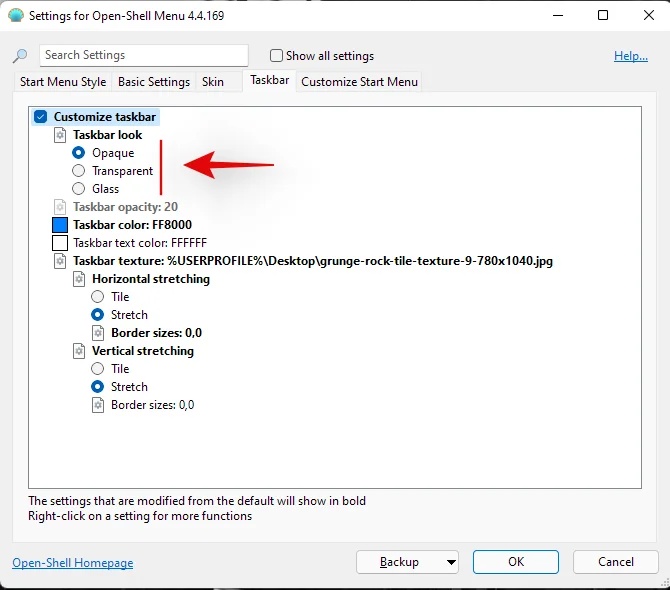Select the Glass taskbar look
The height and width of the screenshot is (590, 670).
(x=79, y=189)
